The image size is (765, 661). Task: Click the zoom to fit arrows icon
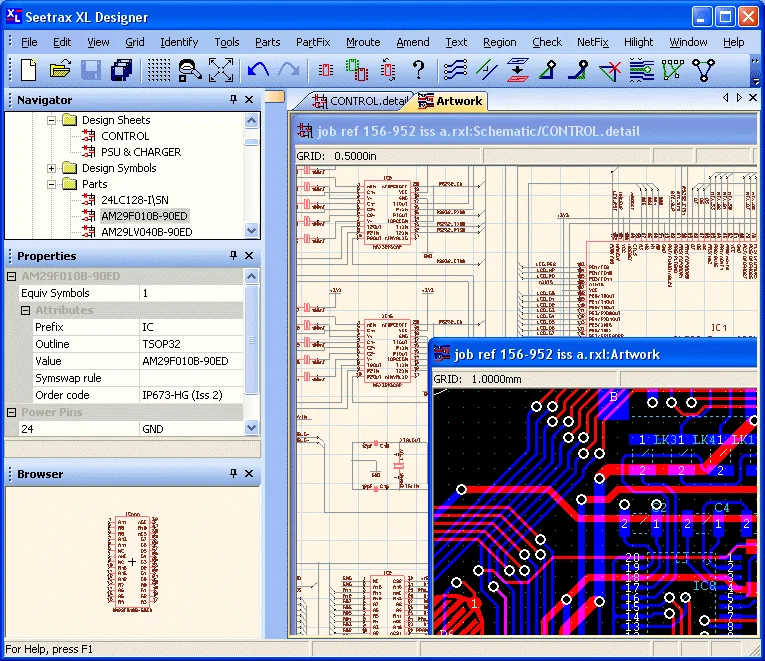(221, 70)
